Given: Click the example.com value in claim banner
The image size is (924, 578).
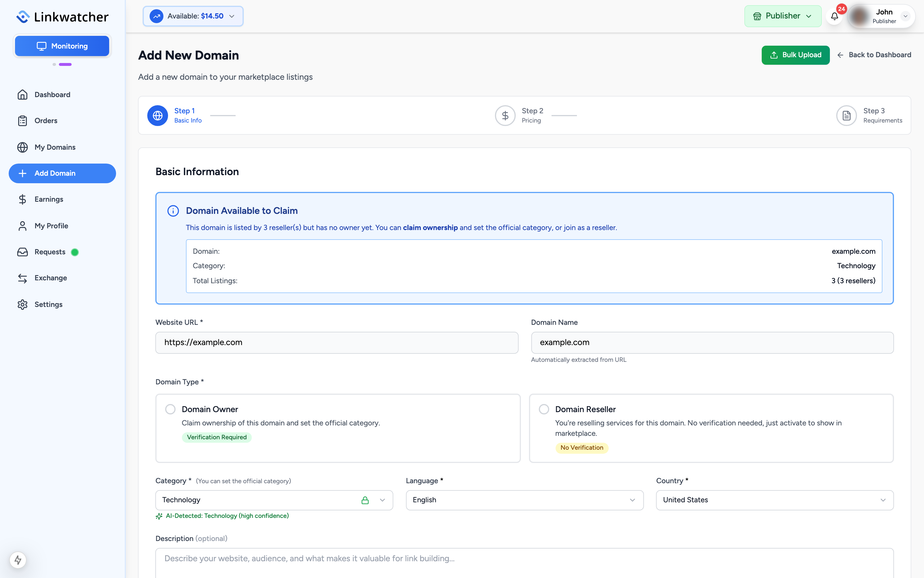Looking at the screenshot, I should (x=853, y=251).
